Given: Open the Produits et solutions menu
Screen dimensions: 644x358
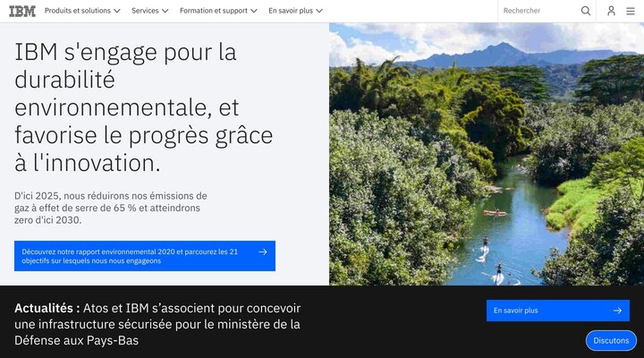Looking at the screenshot, I should click(x=82, y=11).
